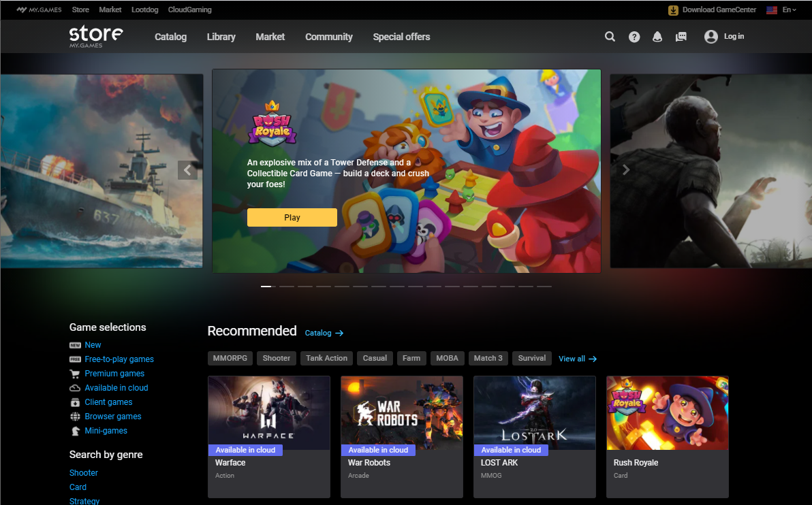Open the notifications bell icon
812x505 pixels.
click(657, 37)
